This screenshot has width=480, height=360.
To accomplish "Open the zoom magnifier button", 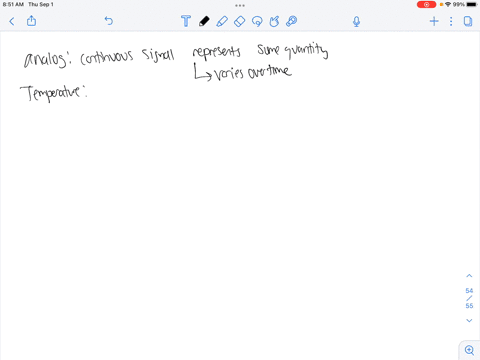I will (x=469, y=350).
